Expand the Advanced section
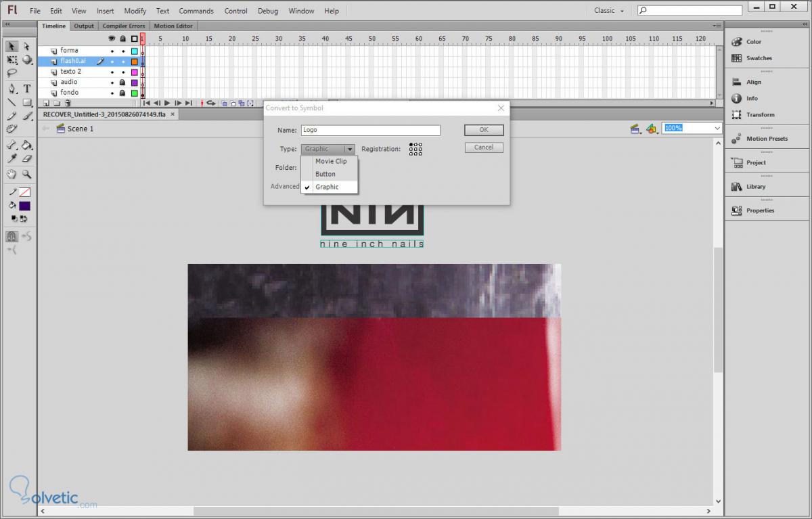 285,186
